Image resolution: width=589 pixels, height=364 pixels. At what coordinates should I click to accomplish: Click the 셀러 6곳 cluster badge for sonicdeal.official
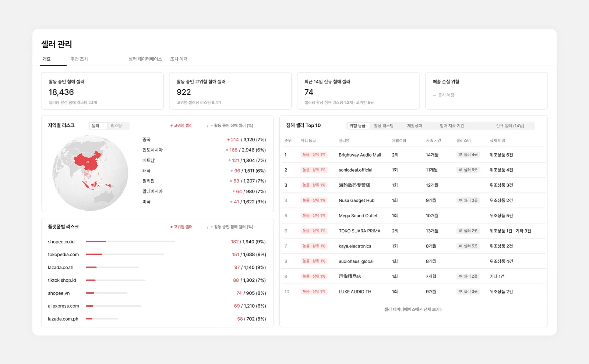coord(468,170)
